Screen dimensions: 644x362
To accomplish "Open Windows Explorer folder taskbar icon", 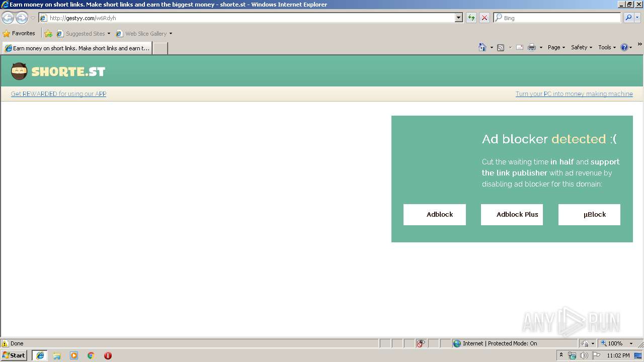I will (x=57, y=355).
